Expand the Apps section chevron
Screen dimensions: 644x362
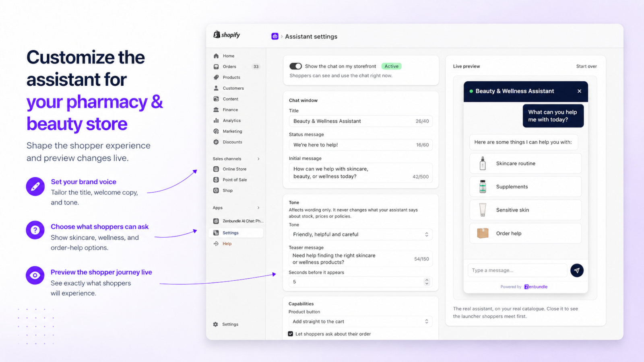(258, 208)
